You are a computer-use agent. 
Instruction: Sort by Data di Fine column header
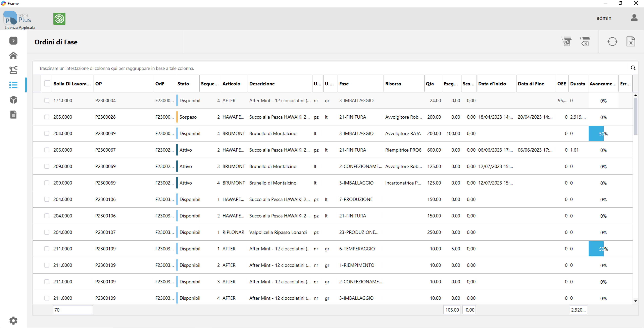(x=536, y=84)
